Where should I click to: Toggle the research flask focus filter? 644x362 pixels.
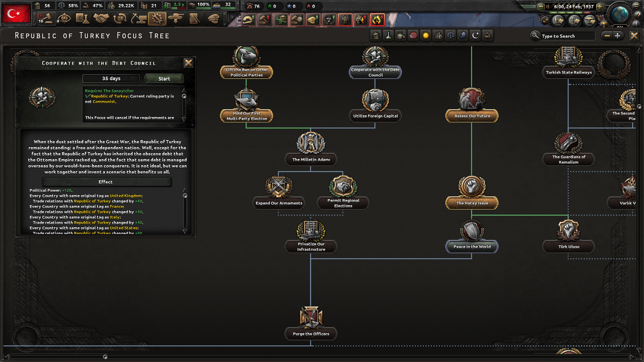click(388, 36)
